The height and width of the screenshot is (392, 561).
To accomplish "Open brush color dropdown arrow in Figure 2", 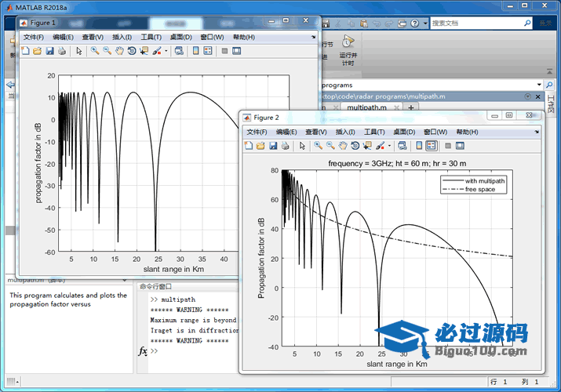I will click(389, 146).
